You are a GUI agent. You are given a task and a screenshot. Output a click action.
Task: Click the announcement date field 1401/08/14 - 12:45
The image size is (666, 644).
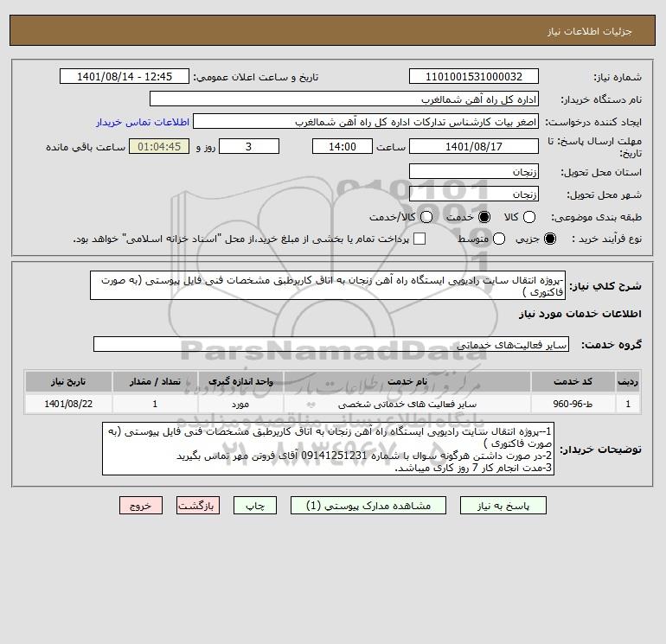click(x=125, y=76)
